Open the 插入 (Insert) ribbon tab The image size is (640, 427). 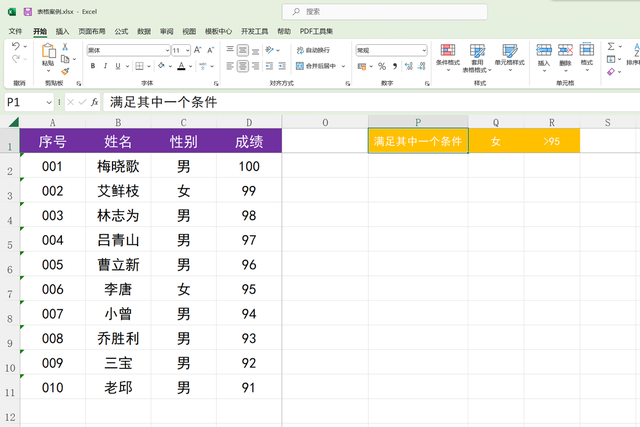62,31
